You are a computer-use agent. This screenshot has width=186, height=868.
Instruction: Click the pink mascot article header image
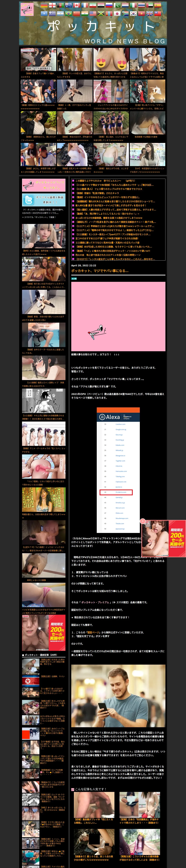click(x=118, y=316)
